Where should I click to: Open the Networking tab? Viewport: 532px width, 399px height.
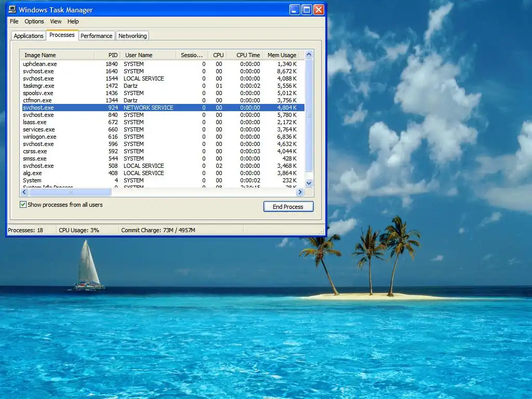[x=132, y=36]
